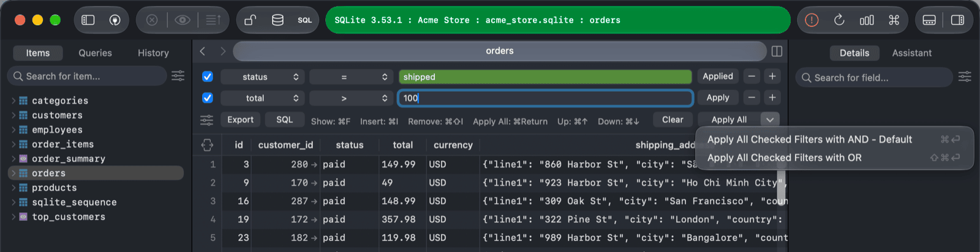Open the SQL query editor toolbar icon
The image size is (980, 252).
[305, 20]
